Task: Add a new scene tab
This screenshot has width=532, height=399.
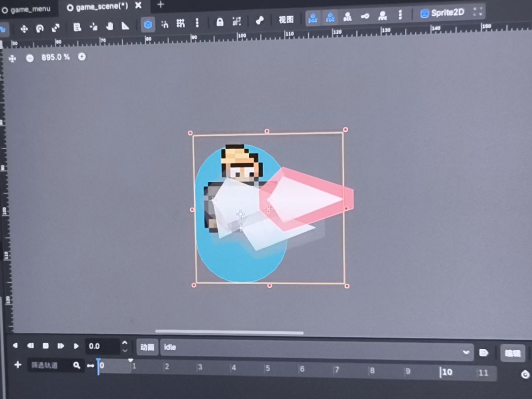Action: tap(161, 4)
